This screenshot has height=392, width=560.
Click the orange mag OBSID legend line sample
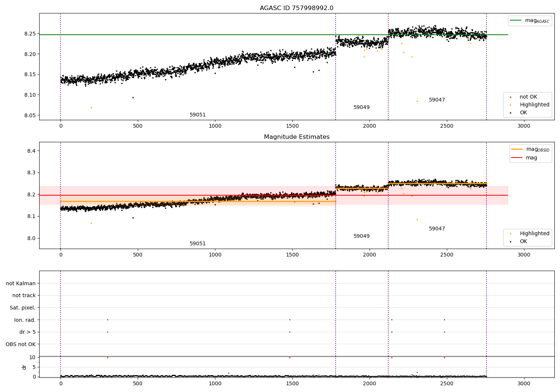click(x=517, y=149)
